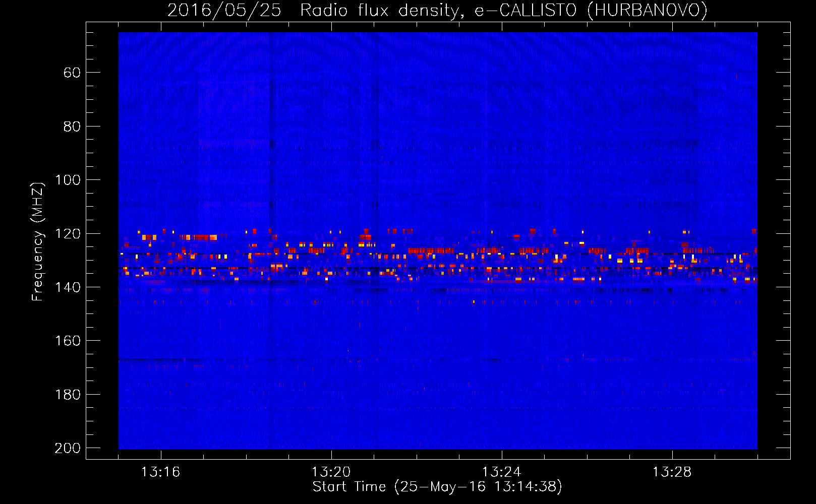The width and height of the screenshot is (816, 504).
Task: Click the 13:20 time tick label
Action: (x=331, y=472)
